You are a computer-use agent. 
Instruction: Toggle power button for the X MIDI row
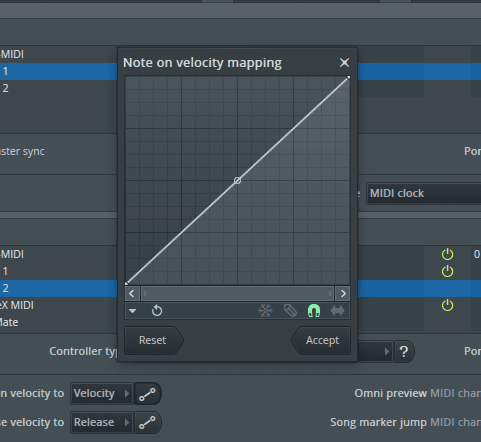tap(447, 305)
